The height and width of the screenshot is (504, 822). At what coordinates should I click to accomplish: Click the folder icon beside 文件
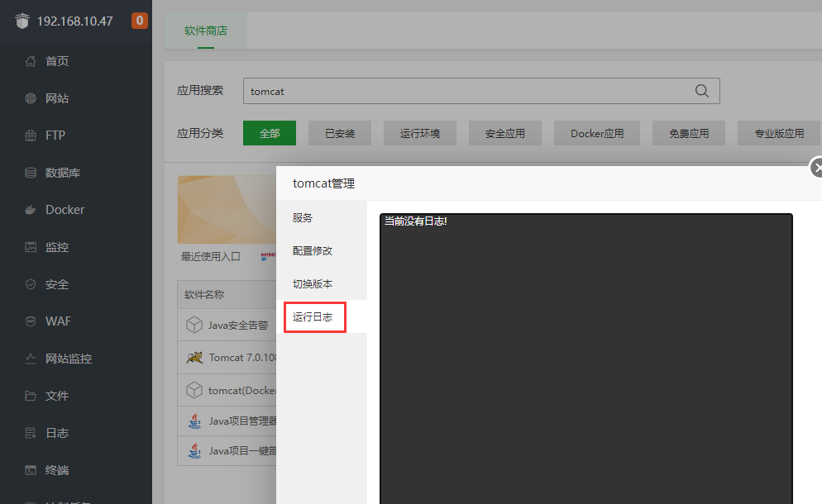31,396
